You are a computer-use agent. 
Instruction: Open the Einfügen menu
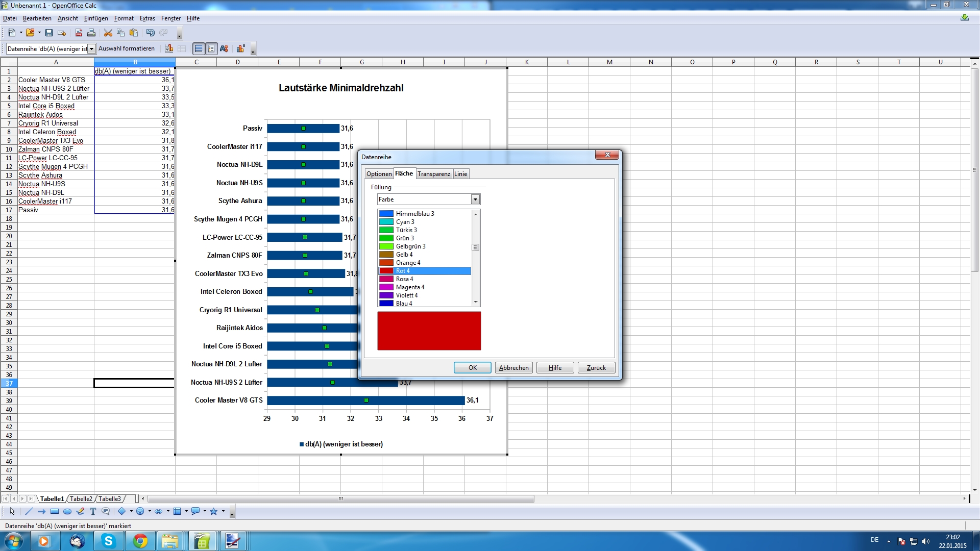coord(96,18)
